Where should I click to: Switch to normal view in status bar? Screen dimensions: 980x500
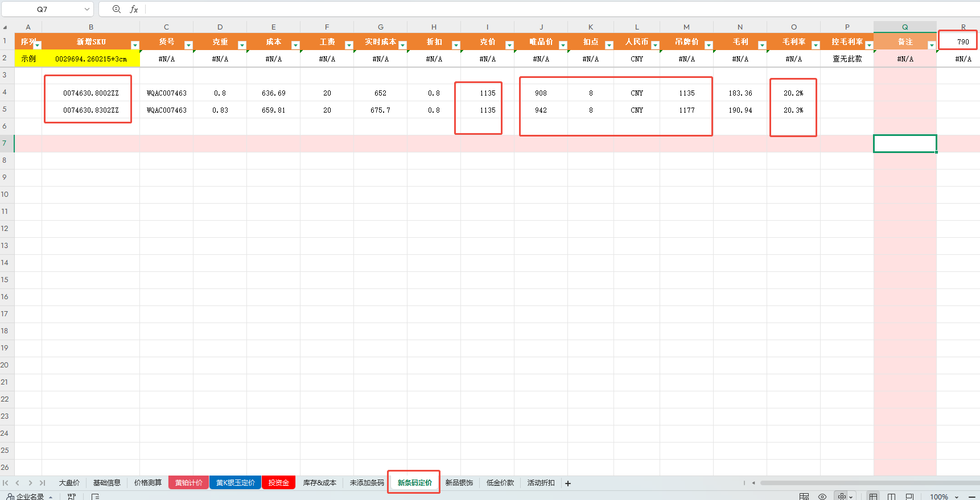pos(873,497)
